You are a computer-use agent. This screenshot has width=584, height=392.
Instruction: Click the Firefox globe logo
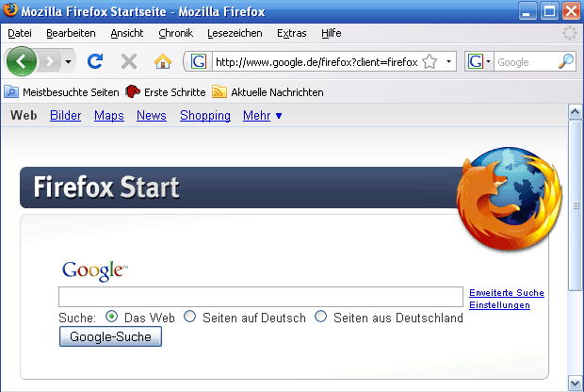(510, 199)
